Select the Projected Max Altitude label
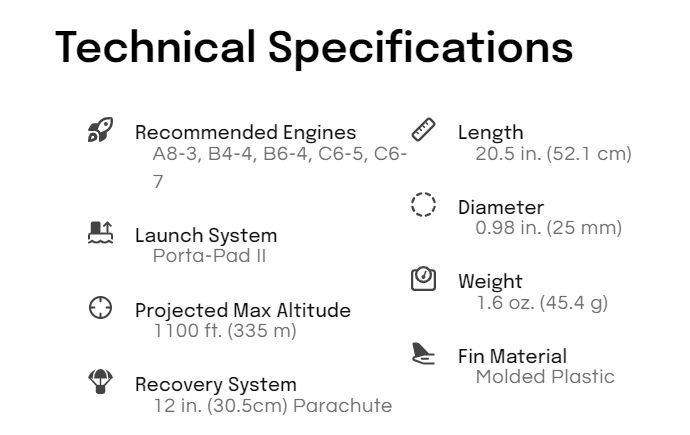 (x=243, y=310)
